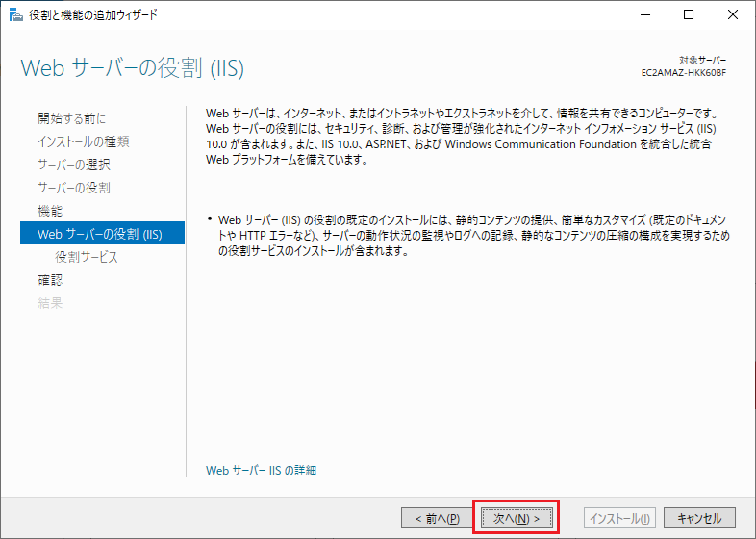The height and width of the screenshot is (539, 756).
Task: Jump to the サーバーの役割 step
Action: pyautogui.click(x=74, y=188)
